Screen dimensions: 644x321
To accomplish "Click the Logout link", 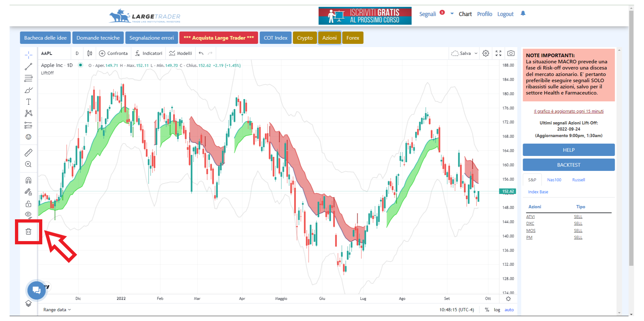I will (505, 14).
